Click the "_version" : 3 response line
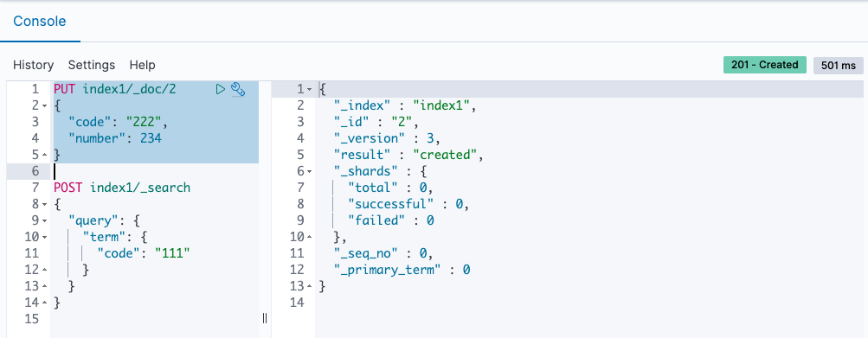The height and width of the screenshot is (338, 868). (387, 138)
